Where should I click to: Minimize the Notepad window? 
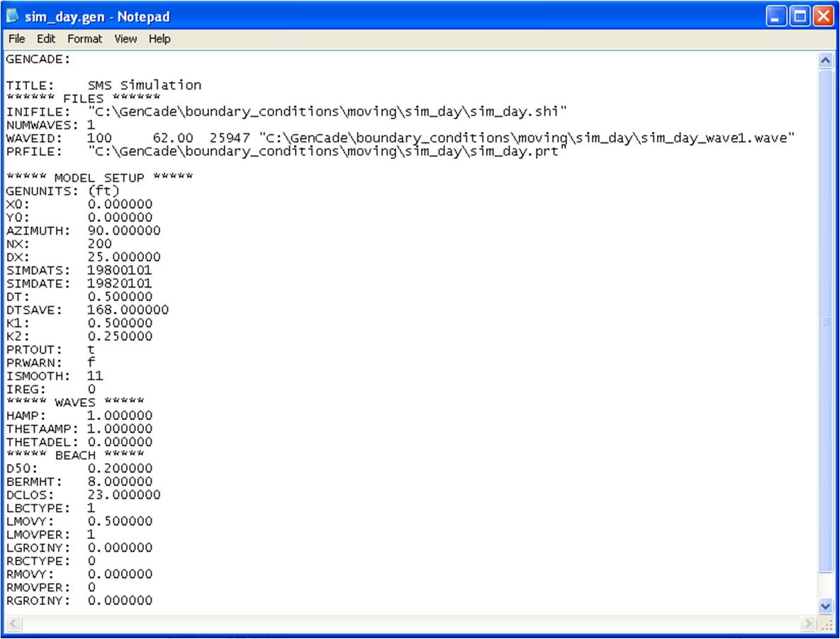(775, 16)
